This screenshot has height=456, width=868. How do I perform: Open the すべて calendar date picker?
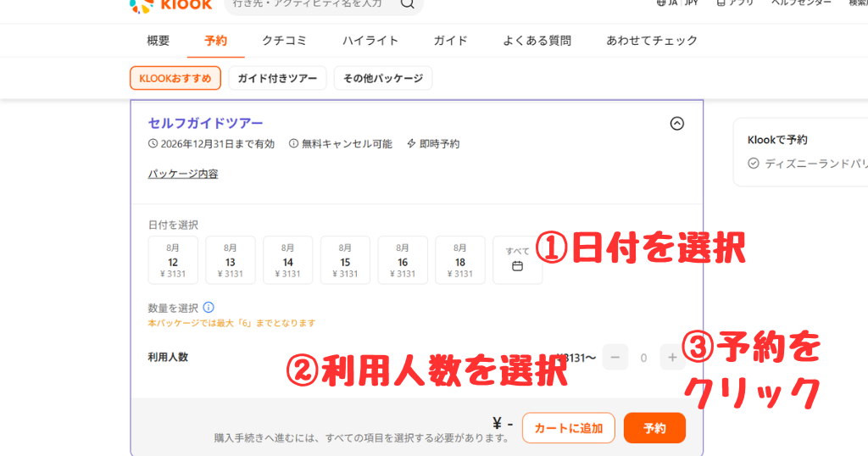pyautogui.click(x=518, y=260)
